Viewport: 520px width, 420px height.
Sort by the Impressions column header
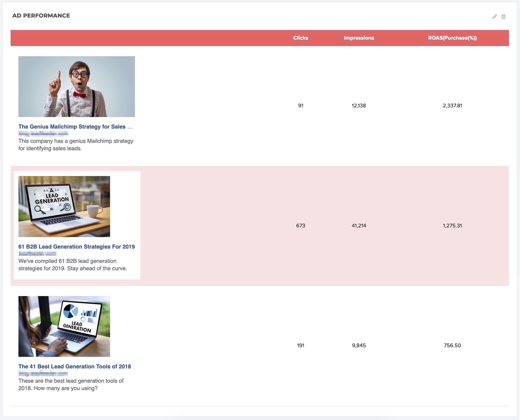coord(358,38)
